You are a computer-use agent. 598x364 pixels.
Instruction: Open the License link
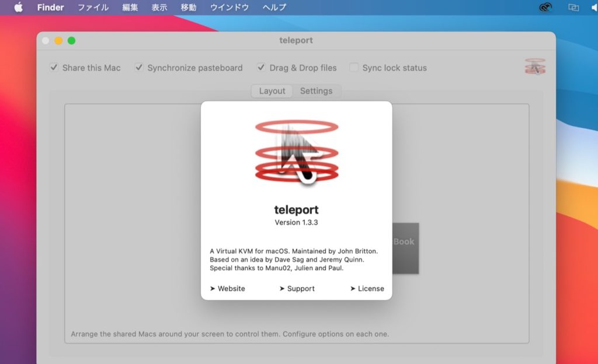pyautogui.click(x=370, y=288)
